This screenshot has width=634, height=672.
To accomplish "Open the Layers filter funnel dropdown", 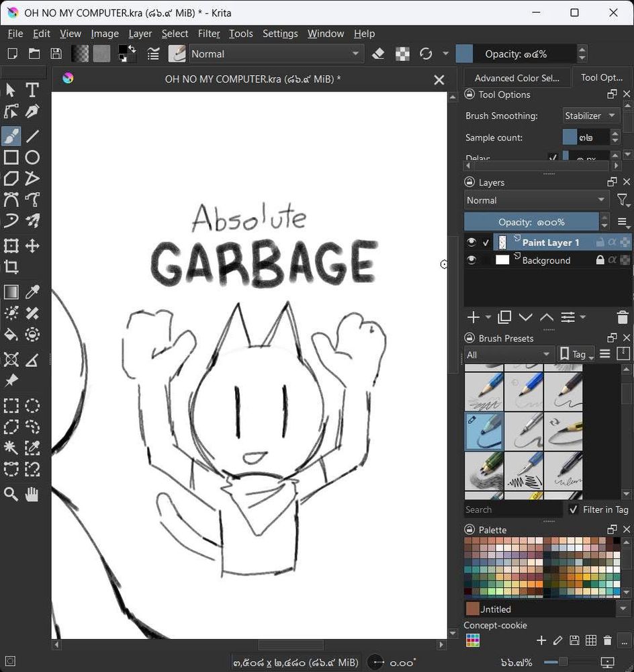I will [623, 200].
